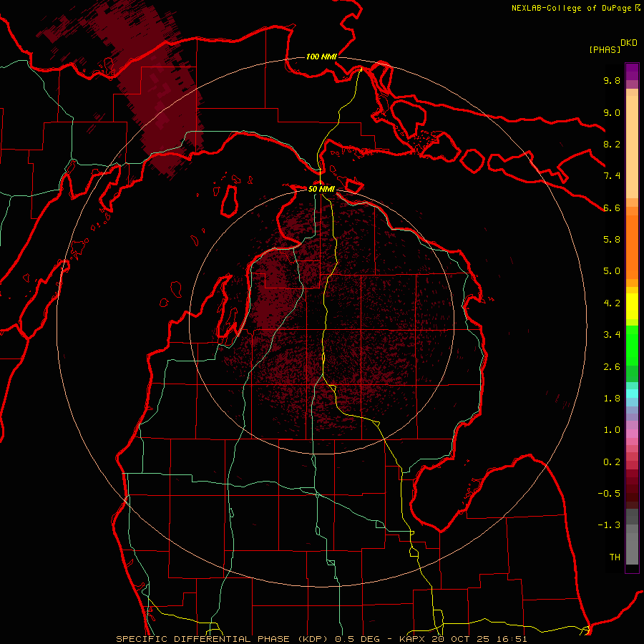Viewport: 644px width, 644px height.
Task: Click the -1.3 scale value
Action: [609, 525]
